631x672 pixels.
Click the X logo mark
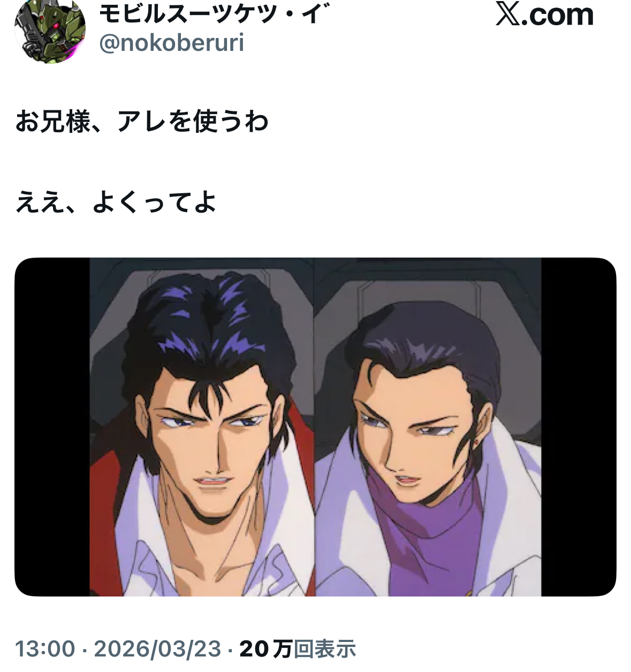[508, 14]
